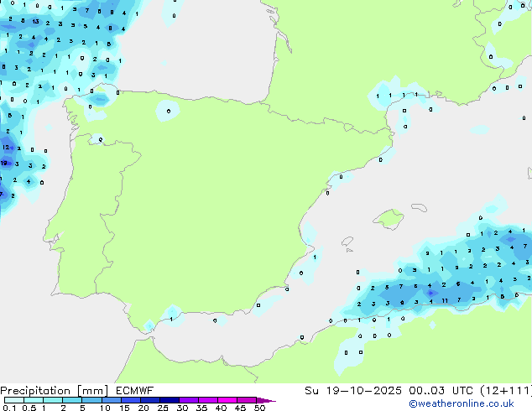532x411 pixels.
Task: Click the '00..03 UTC' time range text
Action: (441, 391)
